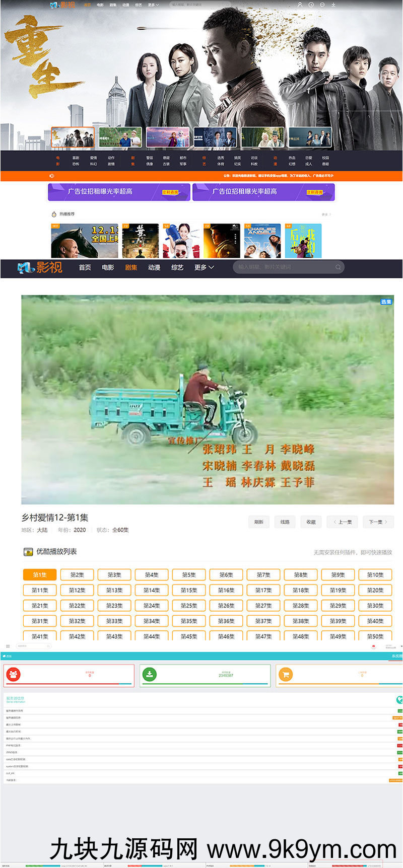Image resolution: width=403 pixels, height=868 pixels.
Task: Select episode 第2集
Action: tap(77, 574)
